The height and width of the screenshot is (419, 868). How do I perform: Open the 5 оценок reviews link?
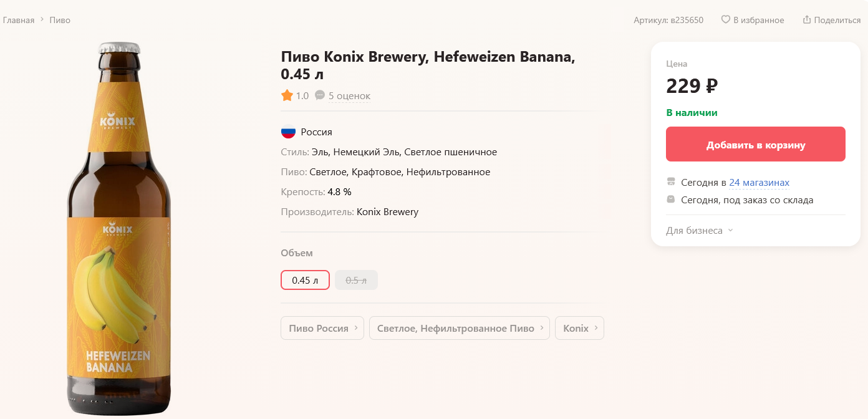coord(349,96)
